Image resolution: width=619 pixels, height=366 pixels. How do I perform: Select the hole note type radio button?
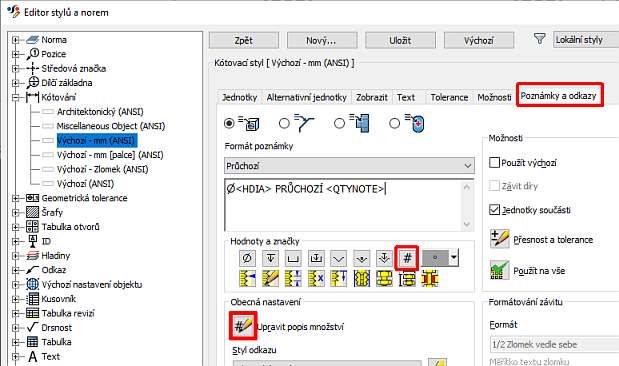229,124
